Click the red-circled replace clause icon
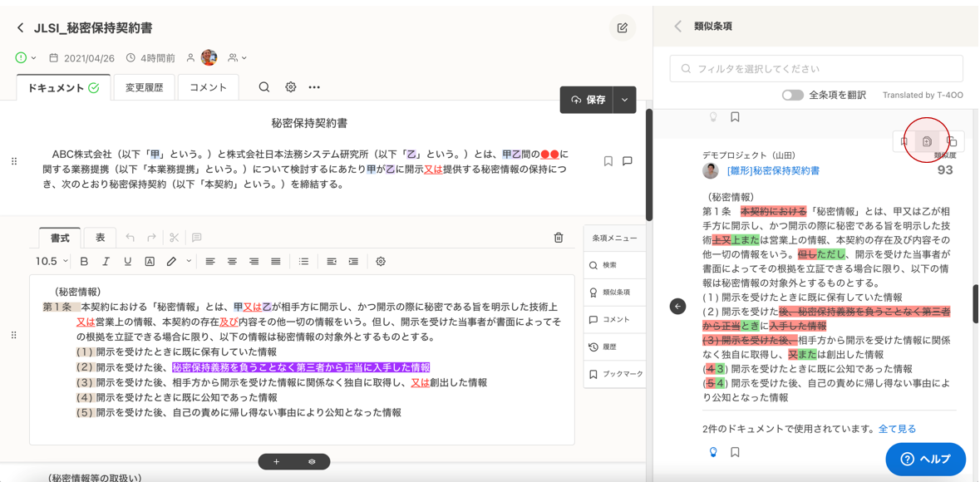The image size is (980, 482). [x=927, y=141]
